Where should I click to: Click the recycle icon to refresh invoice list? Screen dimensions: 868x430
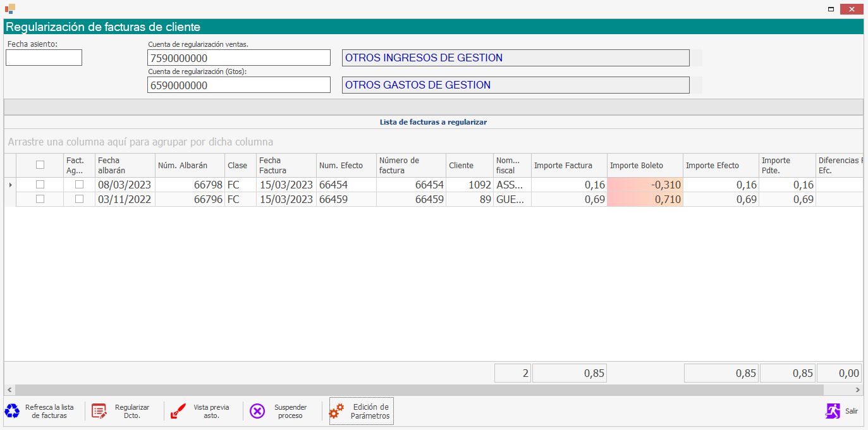click(x=12, y=411)
